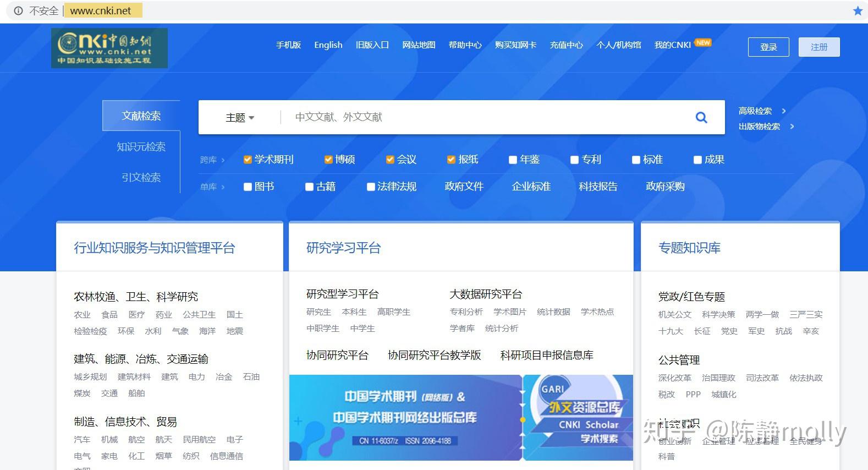Click the 注册 register button
The height and width of the screenshot is (470, 868).
[819, 47]
